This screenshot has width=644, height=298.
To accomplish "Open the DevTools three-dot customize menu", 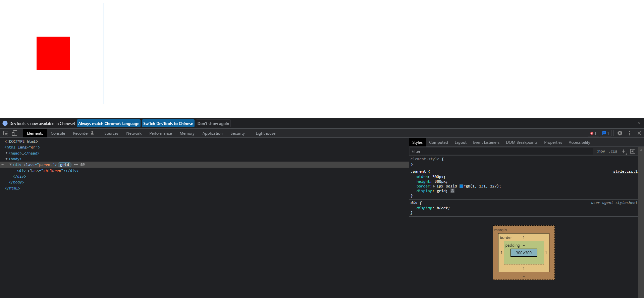I will (629, 133).
